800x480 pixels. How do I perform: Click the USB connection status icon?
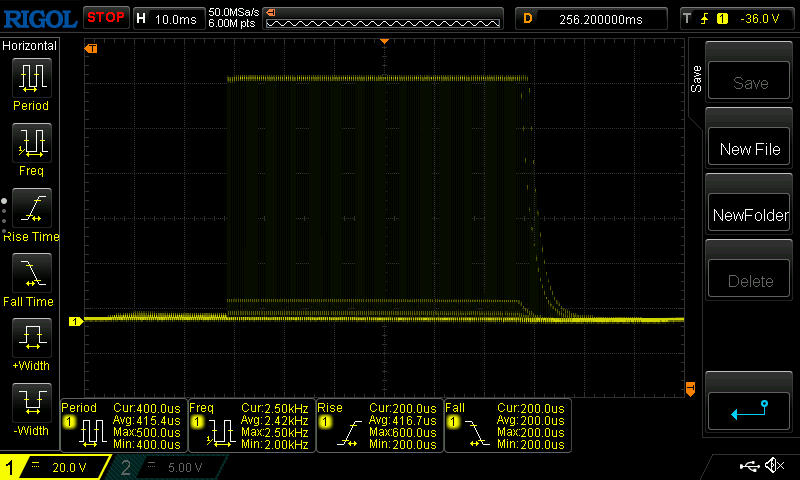(750, 466)
